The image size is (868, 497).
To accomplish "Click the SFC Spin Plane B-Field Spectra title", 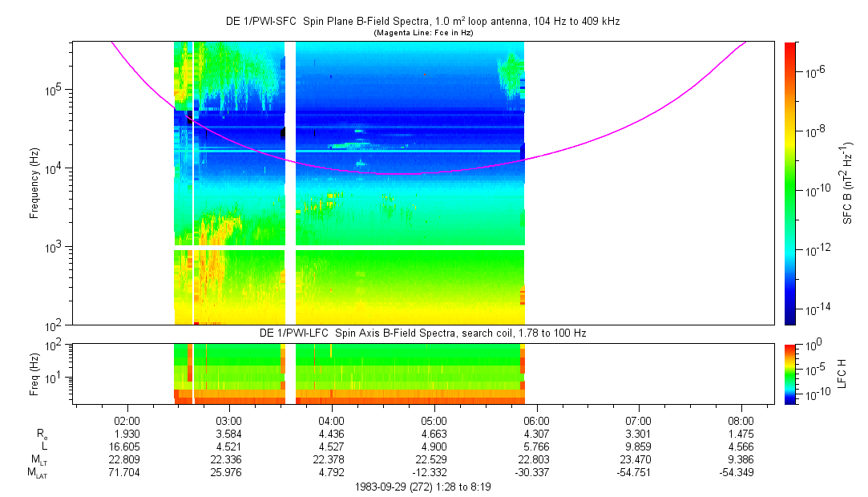I will (422, 22).
